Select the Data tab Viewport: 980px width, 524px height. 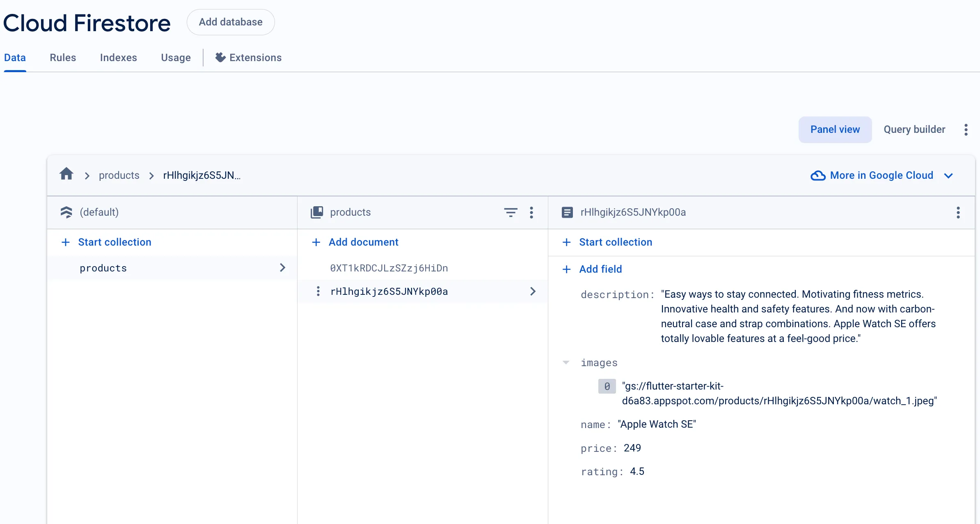(14, 58)
